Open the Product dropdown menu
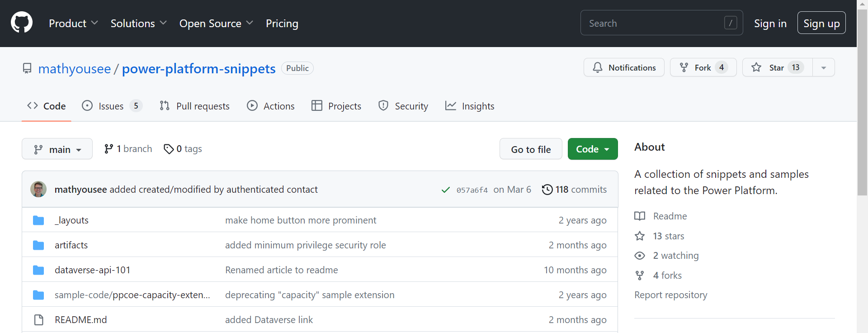Screen dimensions: 868x333 click(x=73, y=23)
